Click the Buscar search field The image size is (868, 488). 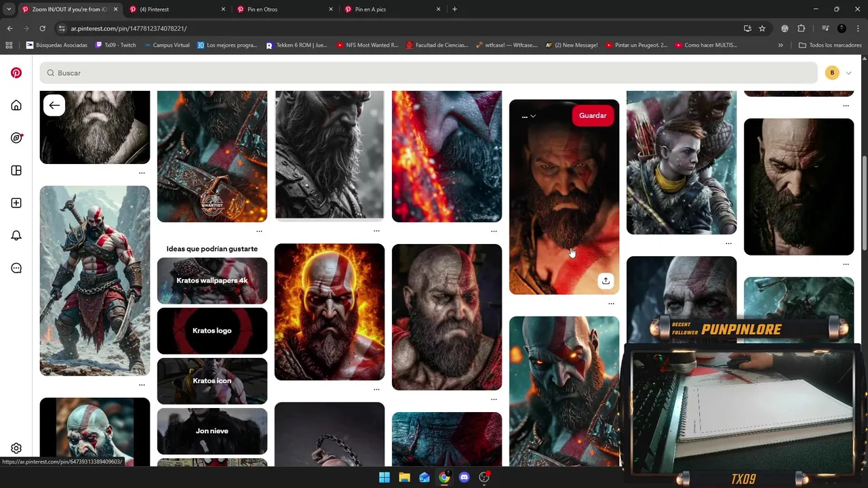pos(429,73)
